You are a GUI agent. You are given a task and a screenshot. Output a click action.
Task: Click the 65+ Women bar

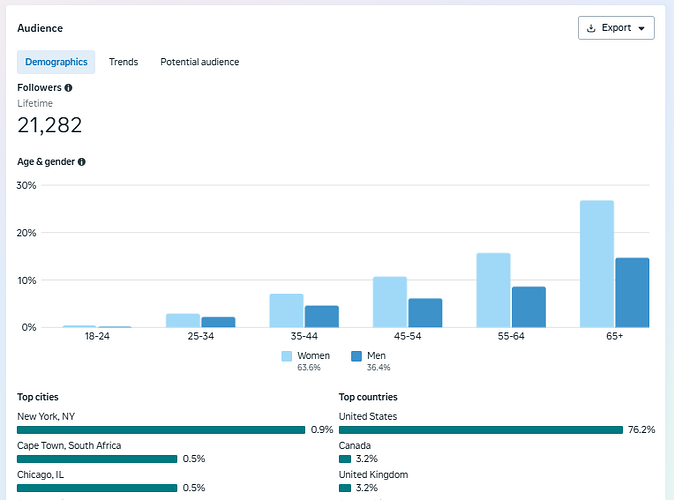click(597, 264)
